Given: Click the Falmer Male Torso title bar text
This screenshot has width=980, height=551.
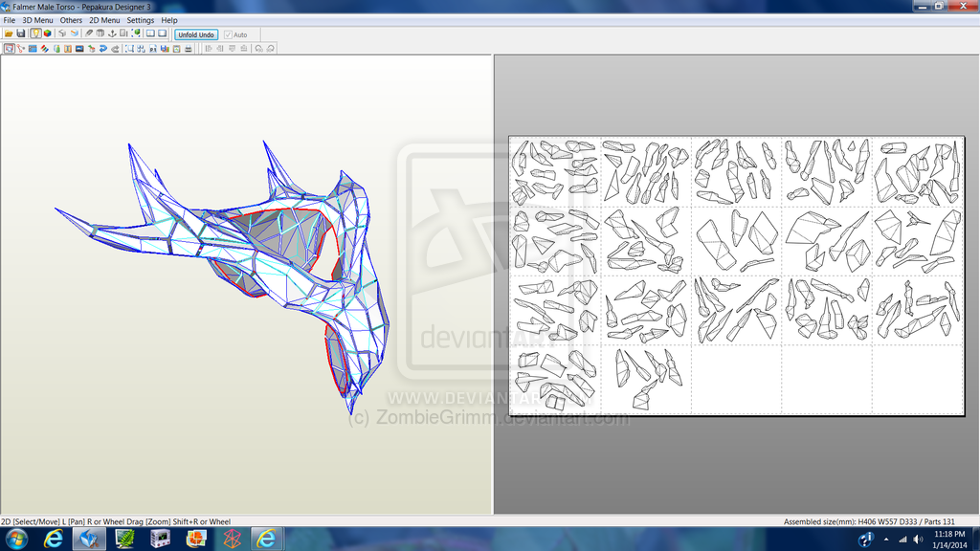Looking at the screenshot, I should [x=81, y=7].
